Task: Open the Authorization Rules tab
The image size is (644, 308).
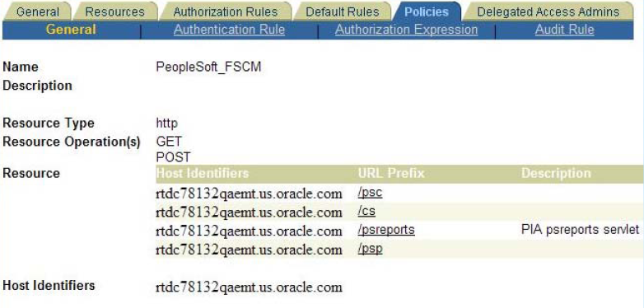Action: (x=225, y=12)
